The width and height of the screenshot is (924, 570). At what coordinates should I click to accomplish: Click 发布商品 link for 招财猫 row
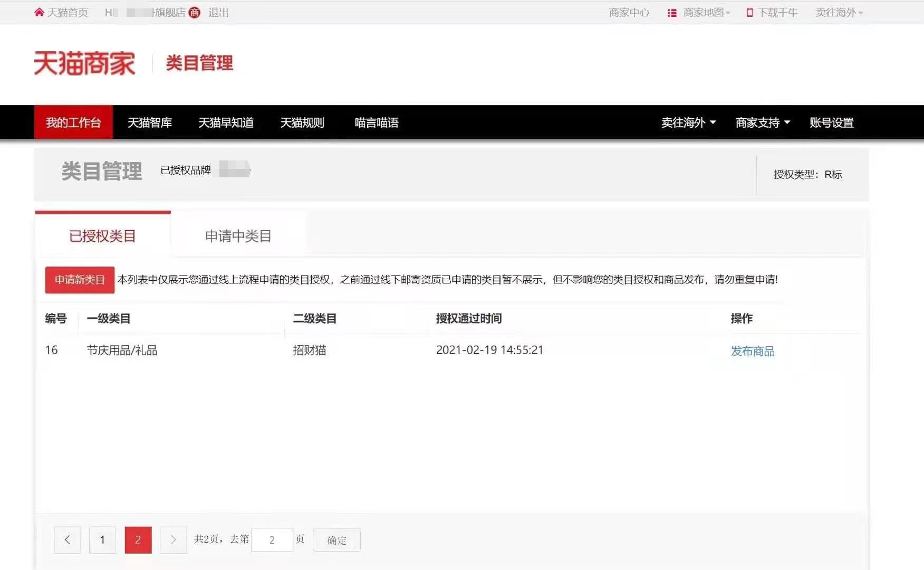pyautogui.click(x=753, y=351)
